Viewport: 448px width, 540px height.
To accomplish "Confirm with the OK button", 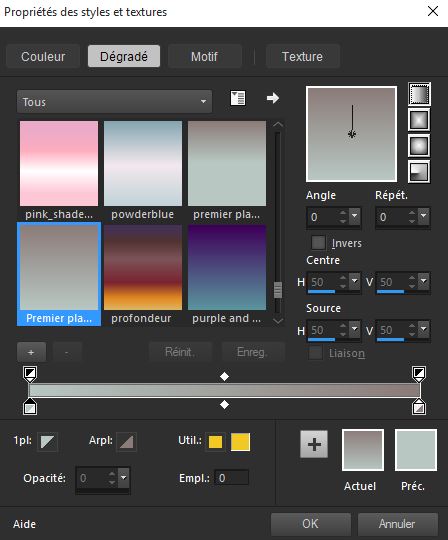I will (311, 524).
